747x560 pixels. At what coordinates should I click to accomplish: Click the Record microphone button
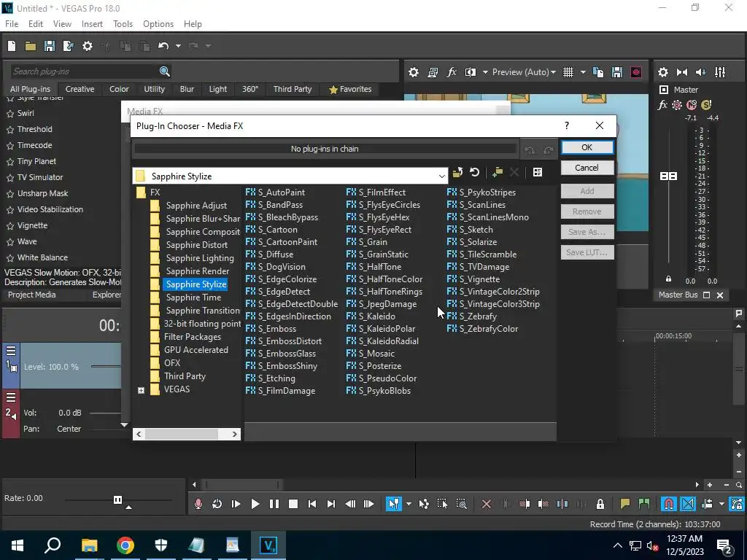tap(198, 504)
